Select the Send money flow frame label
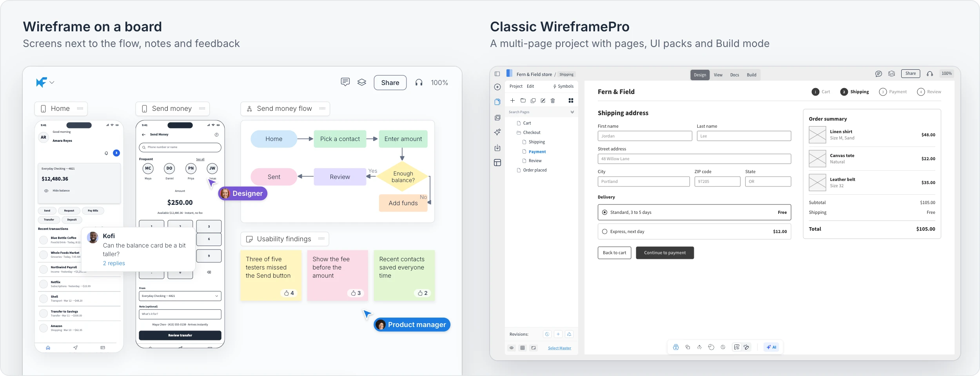The height and width of the screenshot is (376, 980). pos(285,108)
